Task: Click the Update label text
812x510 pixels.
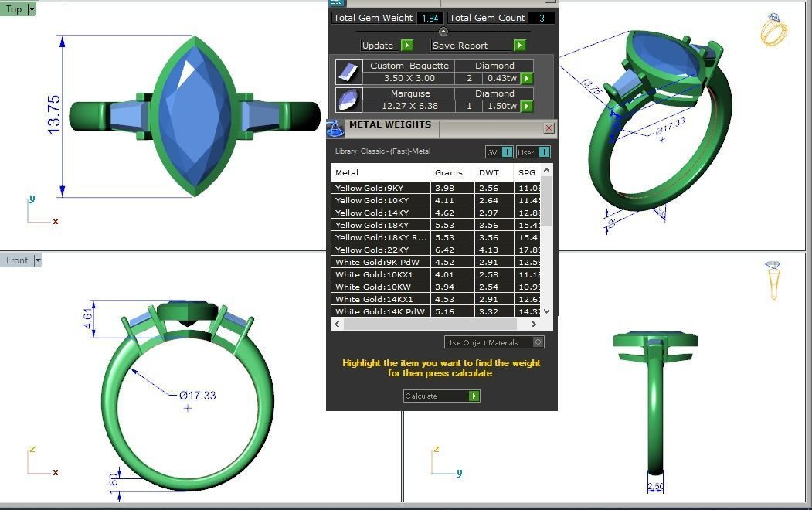Action: coord(378,46)
